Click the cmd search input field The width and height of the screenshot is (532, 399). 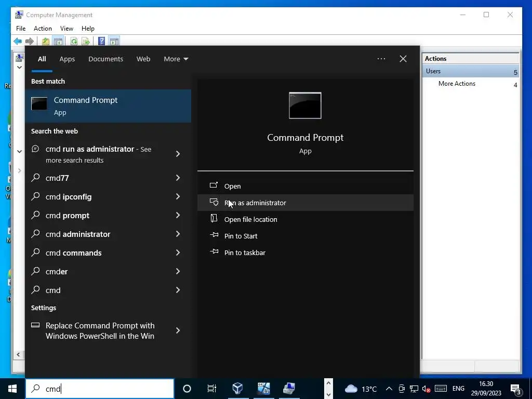[100, 389]
